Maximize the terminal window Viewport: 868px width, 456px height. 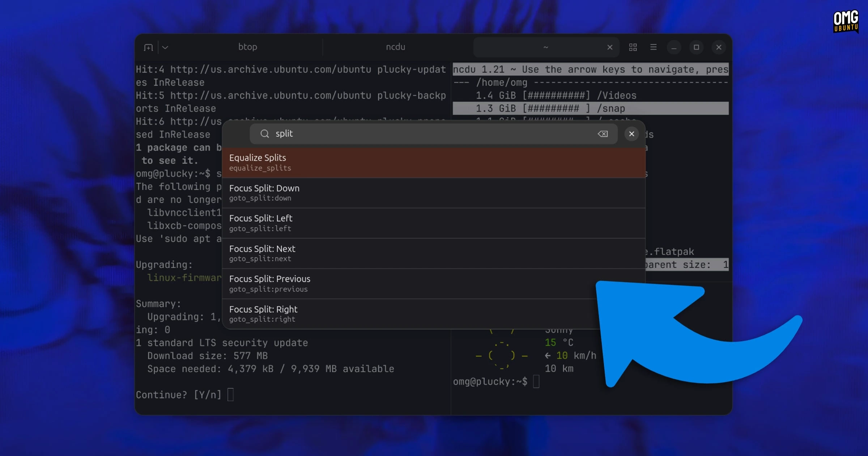tap(696, 47)
